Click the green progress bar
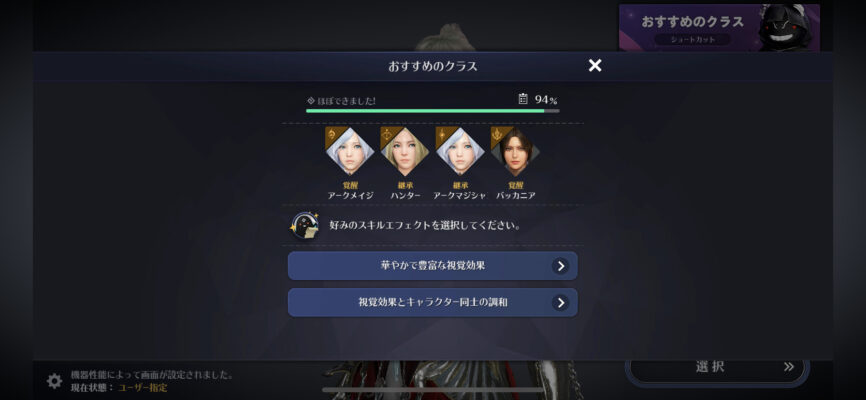The width and height of the screenshot is (866, 400). (432, 110)
